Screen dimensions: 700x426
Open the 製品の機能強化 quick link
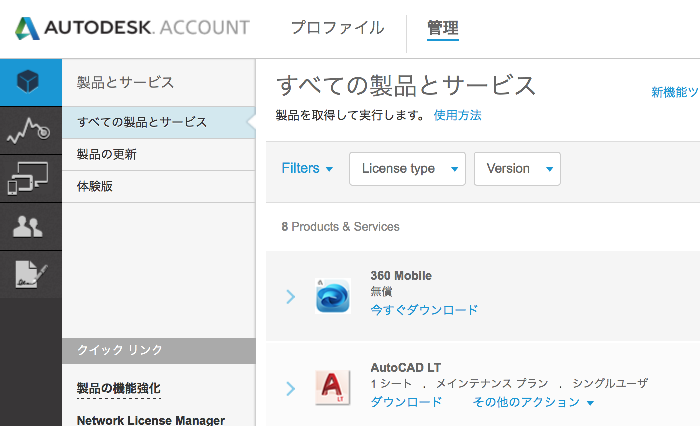coord(119,388)
